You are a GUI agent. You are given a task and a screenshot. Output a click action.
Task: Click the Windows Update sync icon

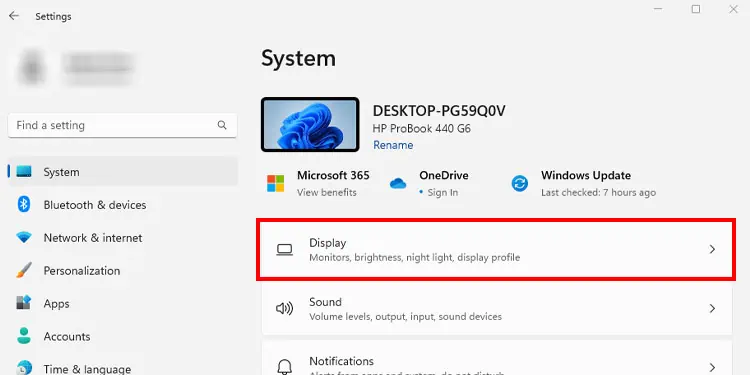(x=520, y=183)
